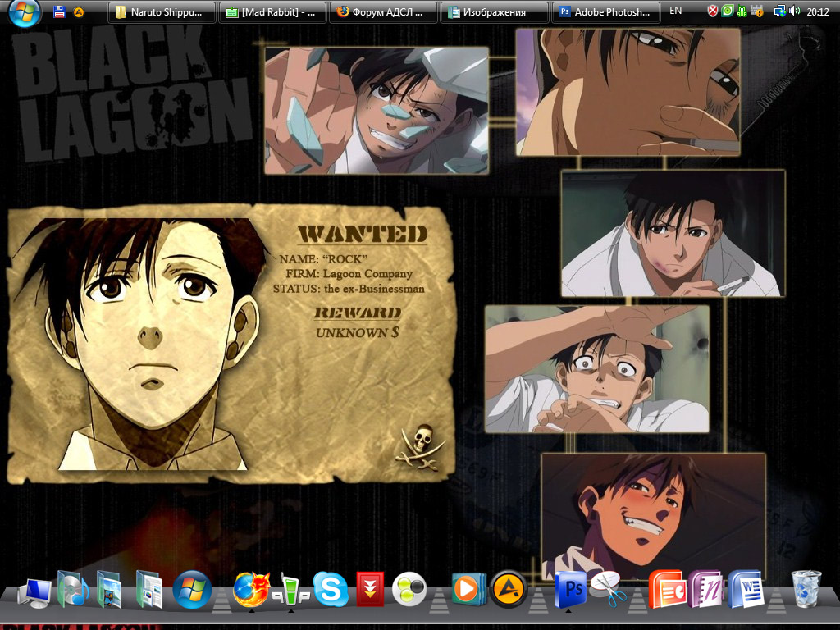Launch AIMP player in the dock
The image size is (840, 630).
(509, 589)
